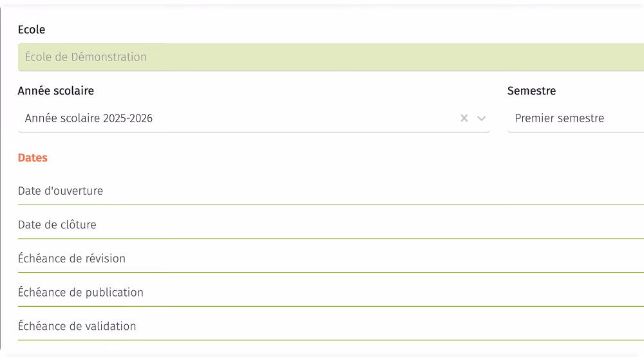This screenshot has width=644, height=357.
Task: Select the Échéance de révision field
Action: tap(331, 259)
